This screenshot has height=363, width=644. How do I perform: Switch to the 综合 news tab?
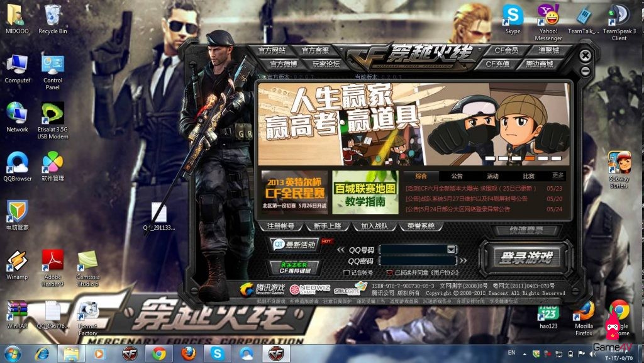tap(421, 176)
